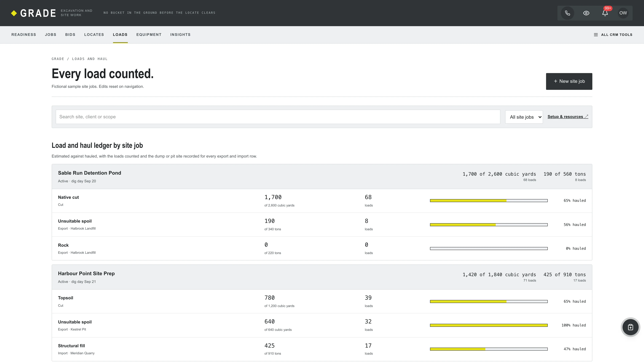This screenshot has width=644, height=362.
Task: Click the Rock 0% hauled progress bar
Action: tap(489, 249)
